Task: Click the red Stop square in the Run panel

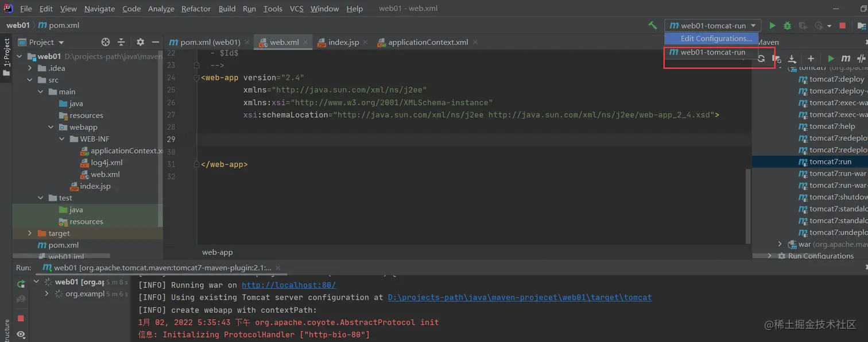Action: pyautogui.click(x=21, y=318)
